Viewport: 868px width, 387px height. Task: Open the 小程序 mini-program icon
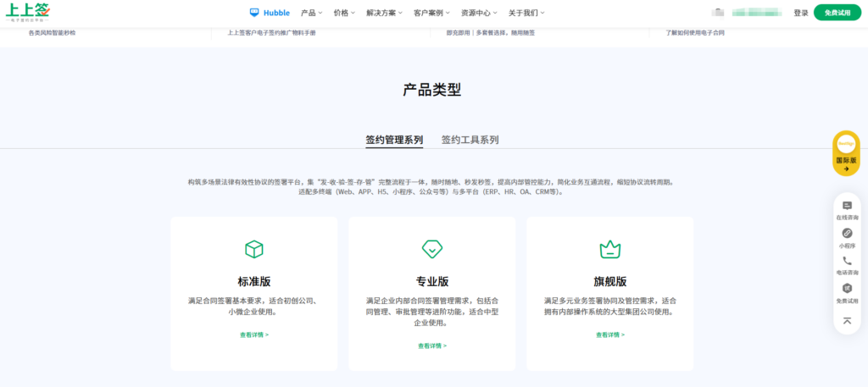[x=847, y=233]
